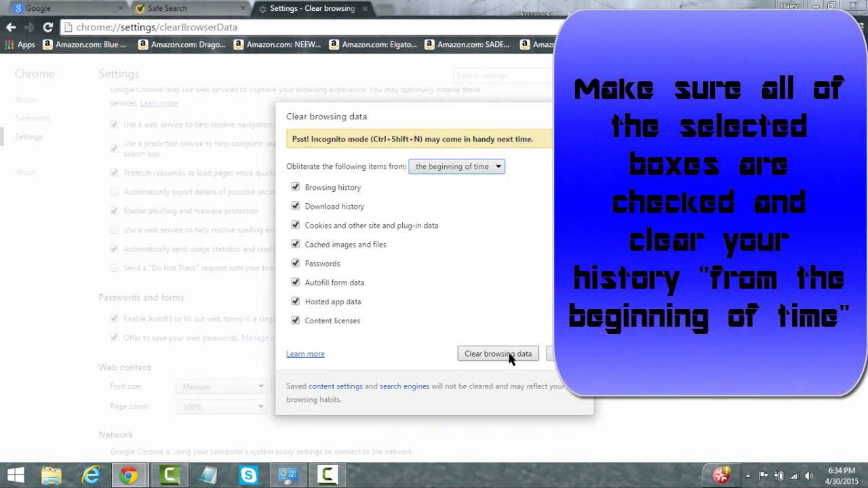Click the Search settings field

point(503,75)
